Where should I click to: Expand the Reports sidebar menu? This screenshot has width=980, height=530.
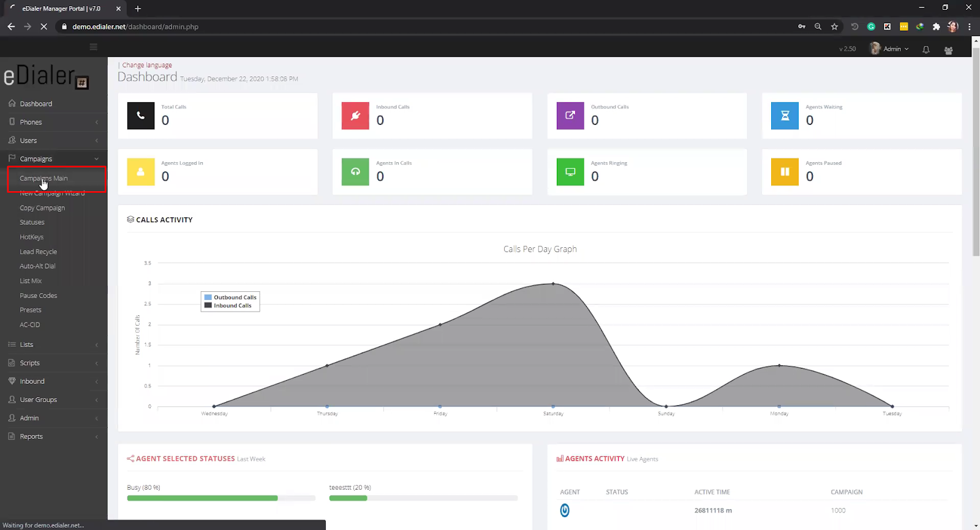pyautogui.click(x=54, y=436)
